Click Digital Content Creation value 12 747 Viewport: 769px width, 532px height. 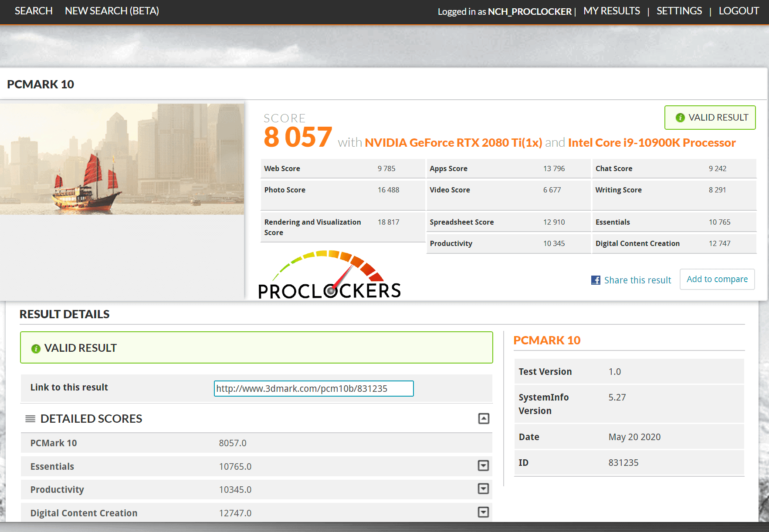(x=719, y=243)
